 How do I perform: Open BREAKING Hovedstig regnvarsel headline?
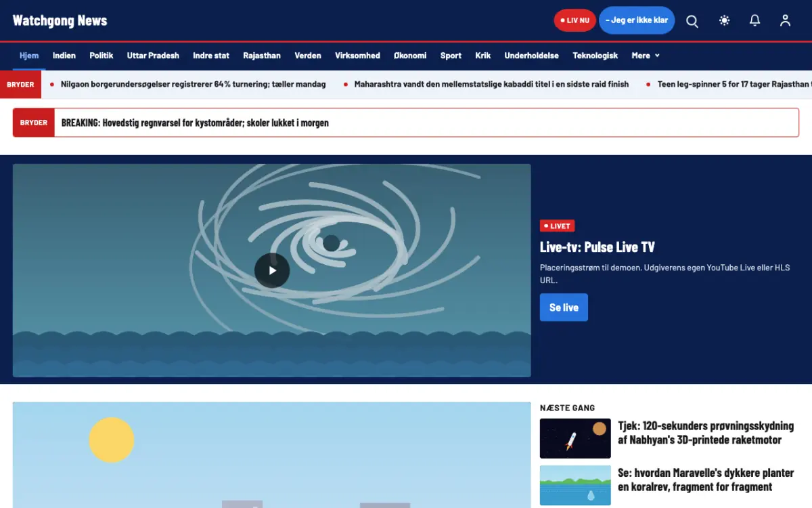tap(195, 123)
